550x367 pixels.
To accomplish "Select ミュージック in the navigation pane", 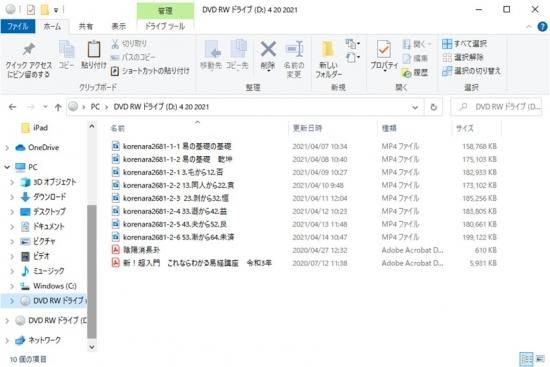I will pyautogui.click(x=42, y=271).
